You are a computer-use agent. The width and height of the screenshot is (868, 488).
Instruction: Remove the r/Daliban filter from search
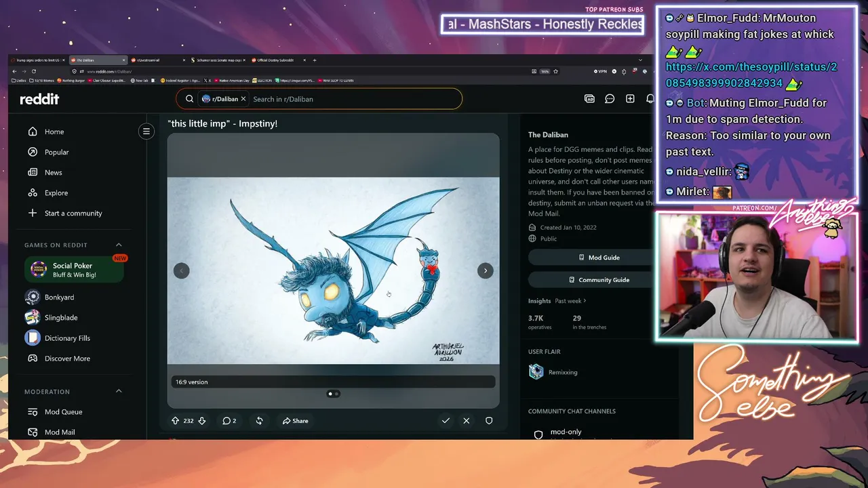(243, 99)
